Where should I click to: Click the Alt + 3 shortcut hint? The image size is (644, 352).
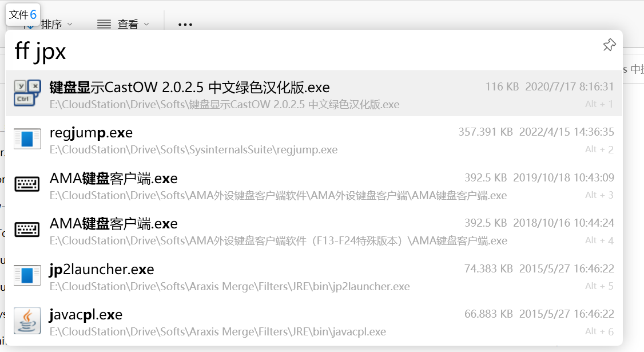point(599,195)
